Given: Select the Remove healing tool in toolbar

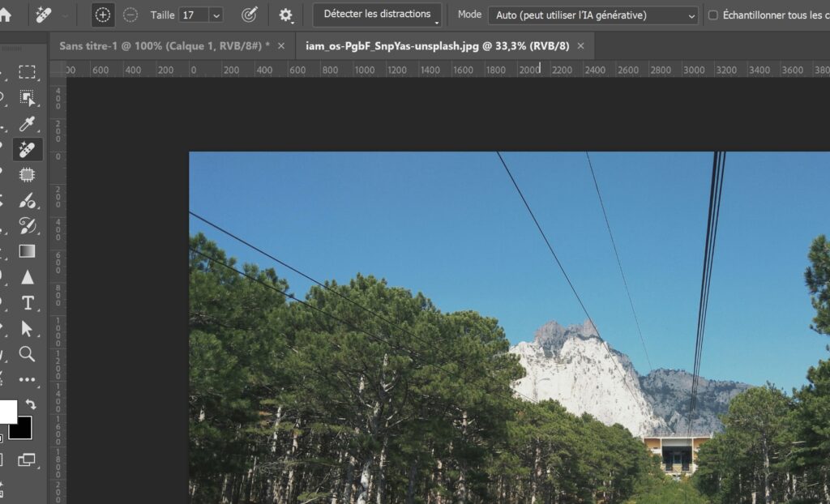Looking at the screenshot, I should pyautogui.click(x=28, y=149).
